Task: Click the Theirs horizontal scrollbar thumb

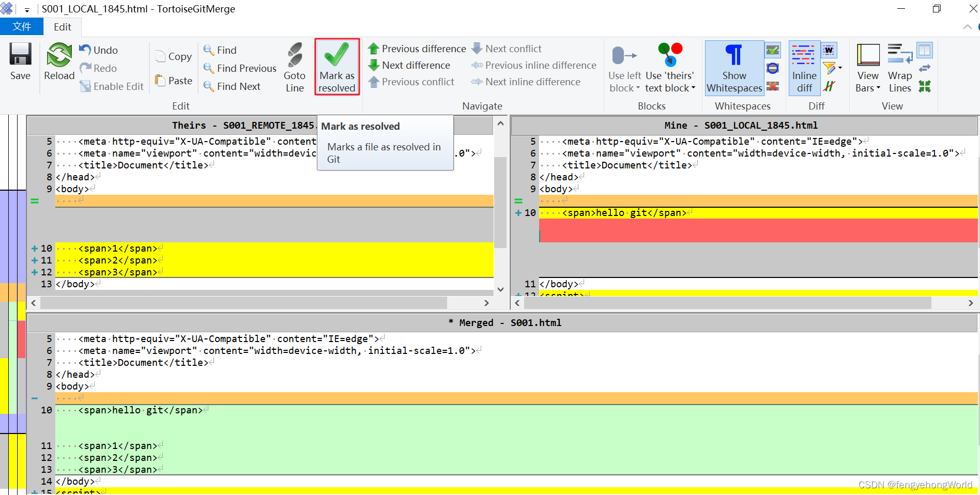Action: tap(243, 303)
